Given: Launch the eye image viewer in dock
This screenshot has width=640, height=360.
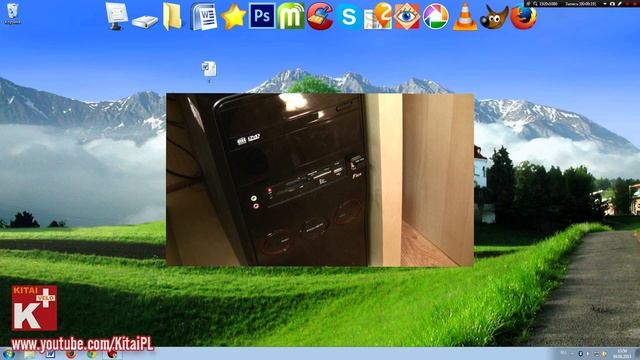Looking at the screenshot, I should coord(407,16).
